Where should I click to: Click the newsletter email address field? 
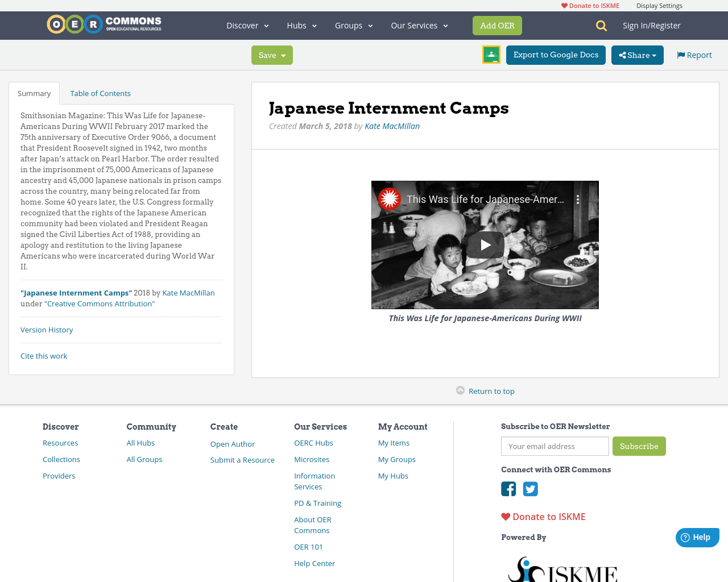click(x=555, y=446)
